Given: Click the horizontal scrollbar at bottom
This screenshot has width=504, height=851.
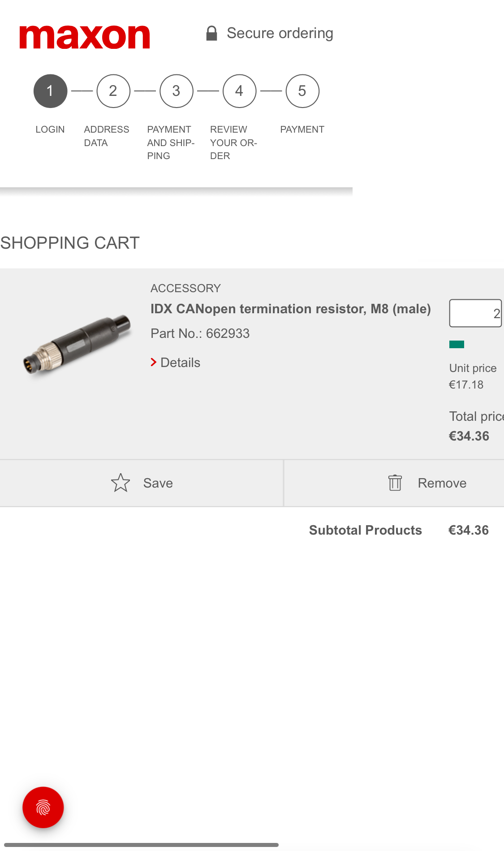Looking at the screenshot, I should 141,845.
